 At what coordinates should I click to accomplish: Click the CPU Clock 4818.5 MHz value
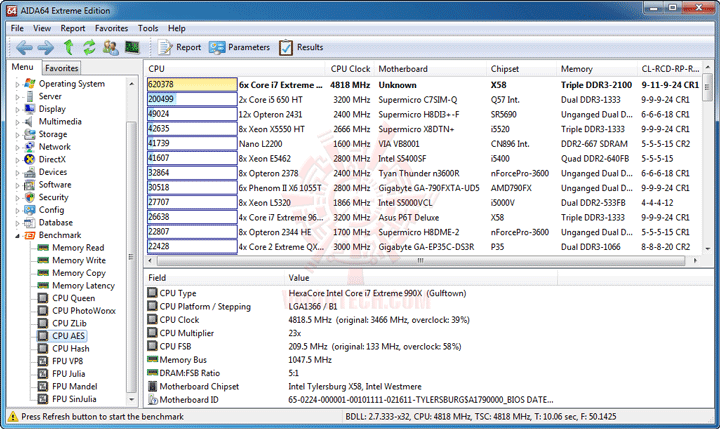pos(379,320)
